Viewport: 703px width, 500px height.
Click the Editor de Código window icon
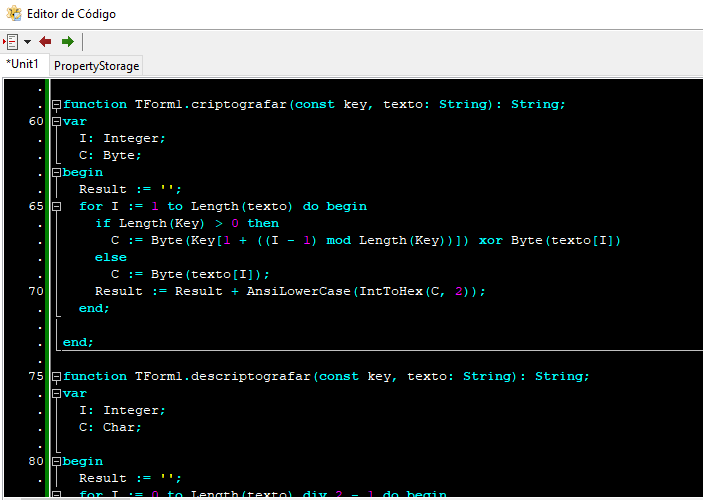(12, 14)
